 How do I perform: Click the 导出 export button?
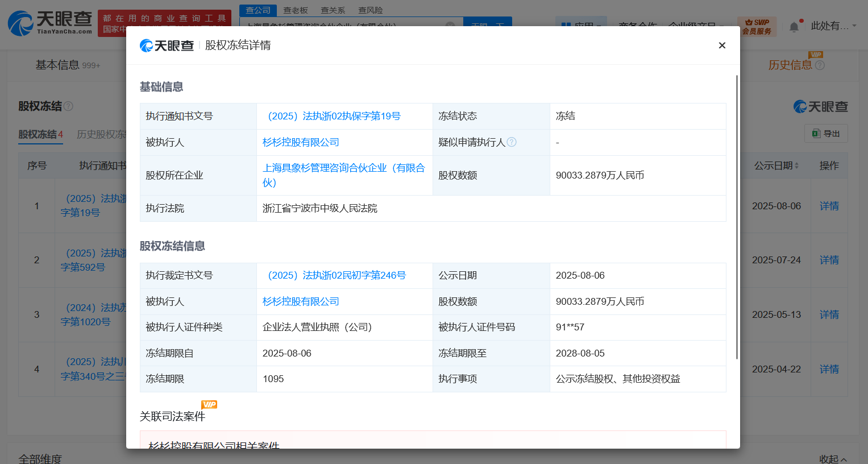click(x=826, y=133)
